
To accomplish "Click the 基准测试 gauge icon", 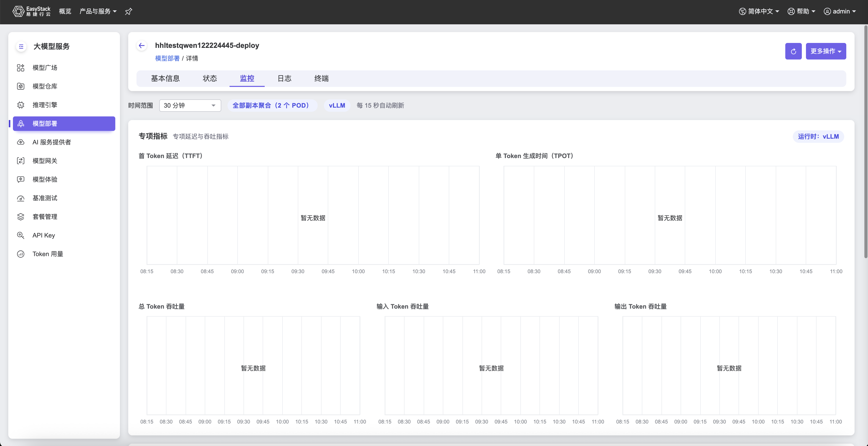I will pos(21,198).
